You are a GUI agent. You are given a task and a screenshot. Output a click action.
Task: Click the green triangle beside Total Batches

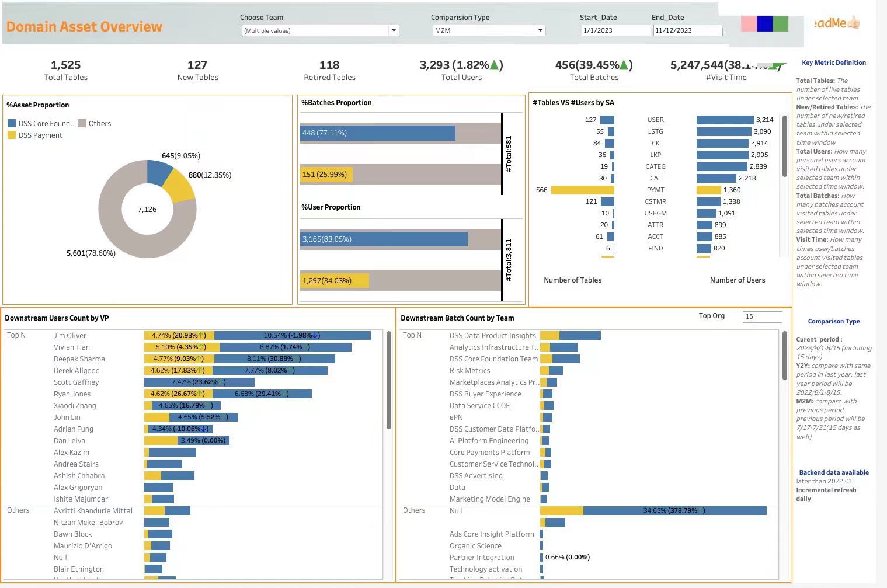(x=624, y=65)
